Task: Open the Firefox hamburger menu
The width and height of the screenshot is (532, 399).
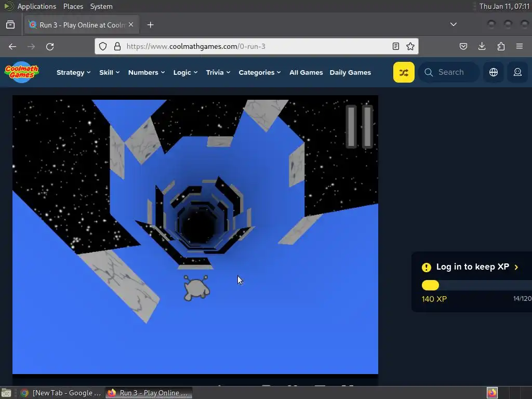Action: point(520,46)
